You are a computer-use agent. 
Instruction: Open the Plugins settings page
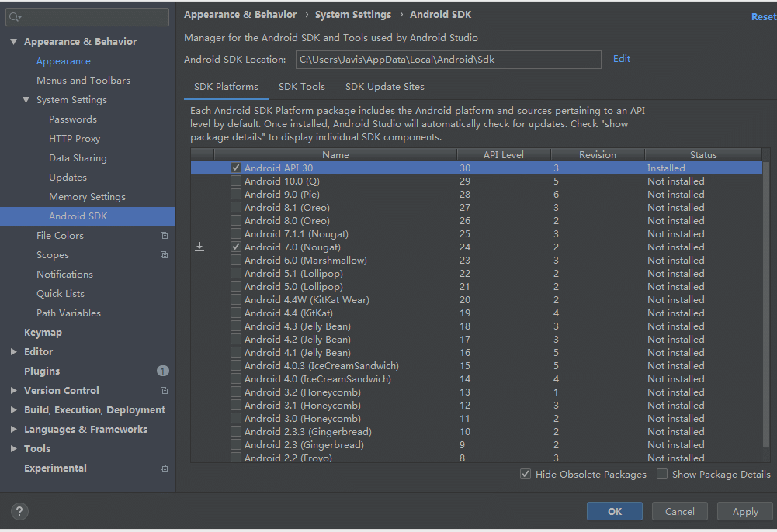42,371
